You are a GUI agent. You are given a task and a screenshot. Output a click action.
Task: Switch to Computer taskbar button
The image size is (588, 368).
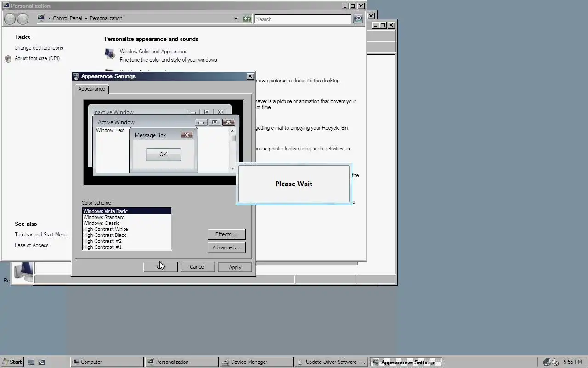(x=107, y=362)
